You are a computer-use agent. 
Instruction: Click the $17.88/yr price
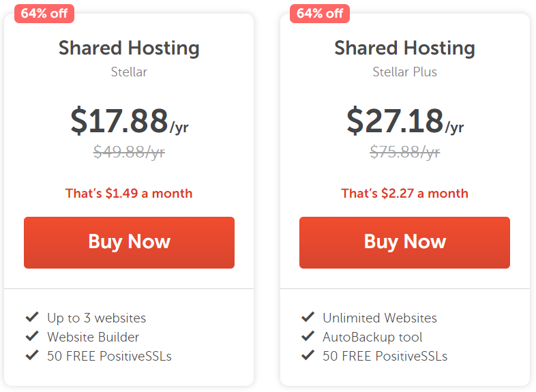point(129,120)
